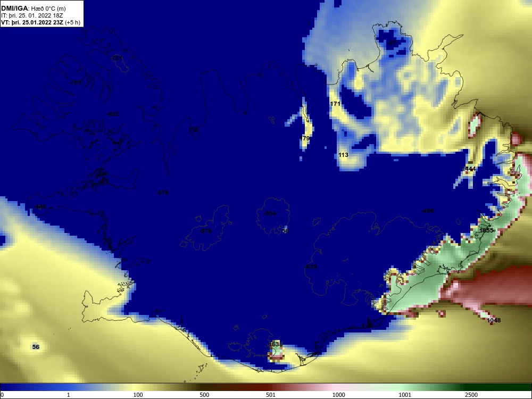532x399 pixels.
Task: Click the 1444 map value
Action: [469, 169]
